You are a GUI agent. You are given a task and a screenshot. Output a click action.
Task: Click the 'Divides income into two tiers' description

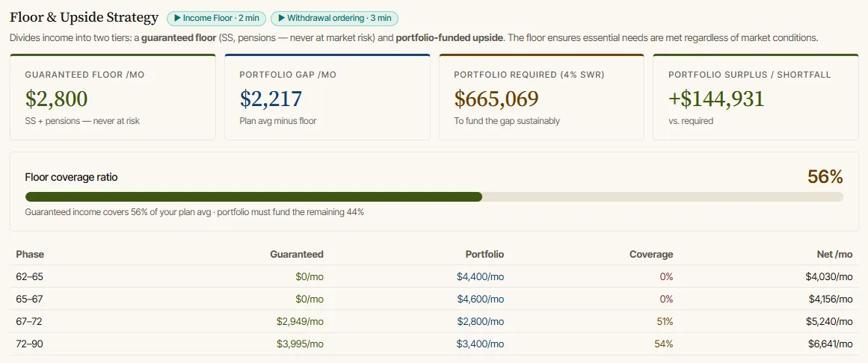(414, 38)
